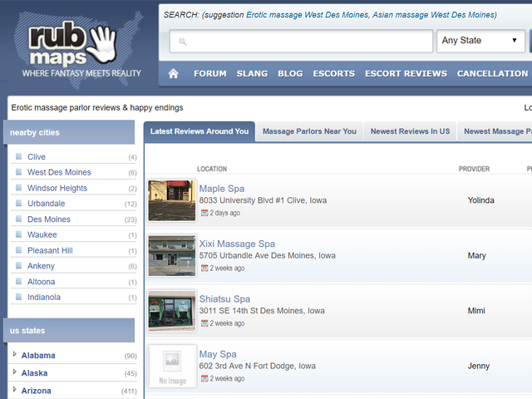The image size is (532, 399).
Task: Click the list icon beside Clive
Action: [x=18, y=156]
